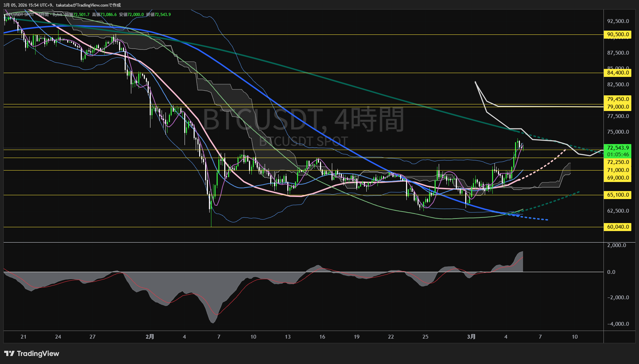Click the 60,040.0 yellow price label
Viewport: 639px width, 364px height.
click(x=618, y=227)
